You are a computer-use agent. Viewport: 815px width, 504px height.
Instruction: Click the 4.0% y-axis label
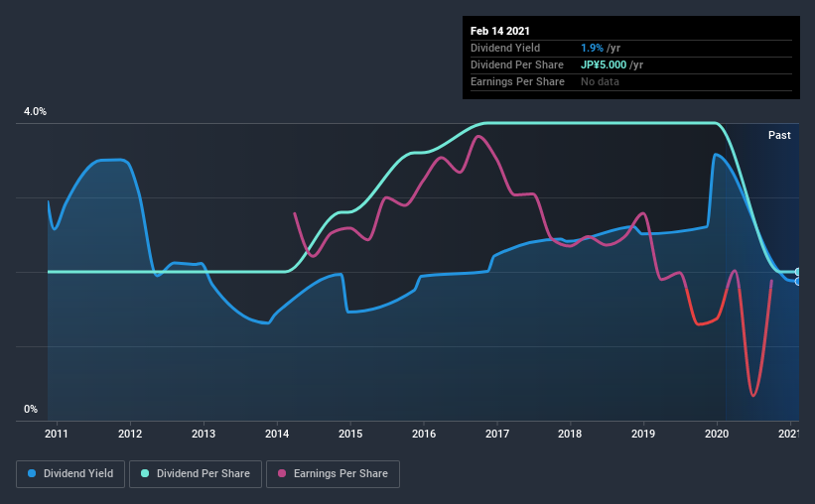coord(35,112)
